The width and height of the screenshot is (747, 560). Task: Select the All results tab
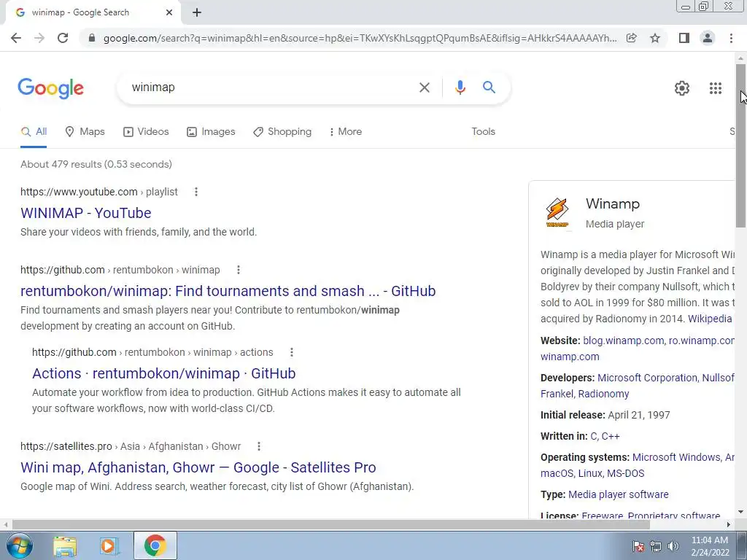(x=34, y=132)
